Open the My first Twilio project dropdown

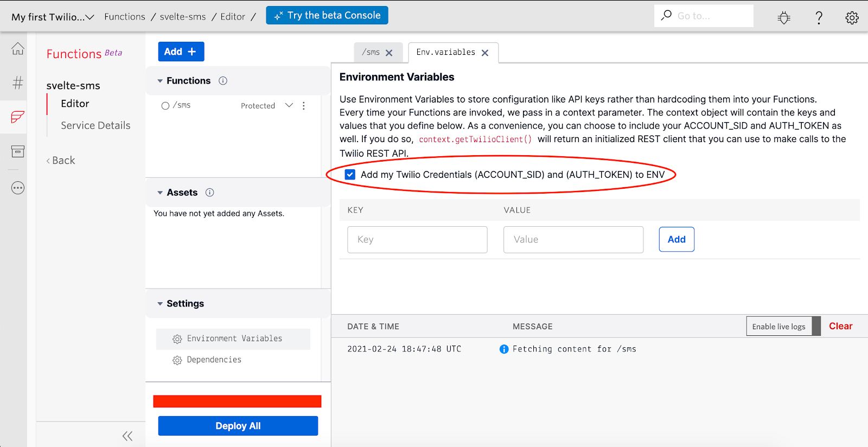click(x=53, y=17)
